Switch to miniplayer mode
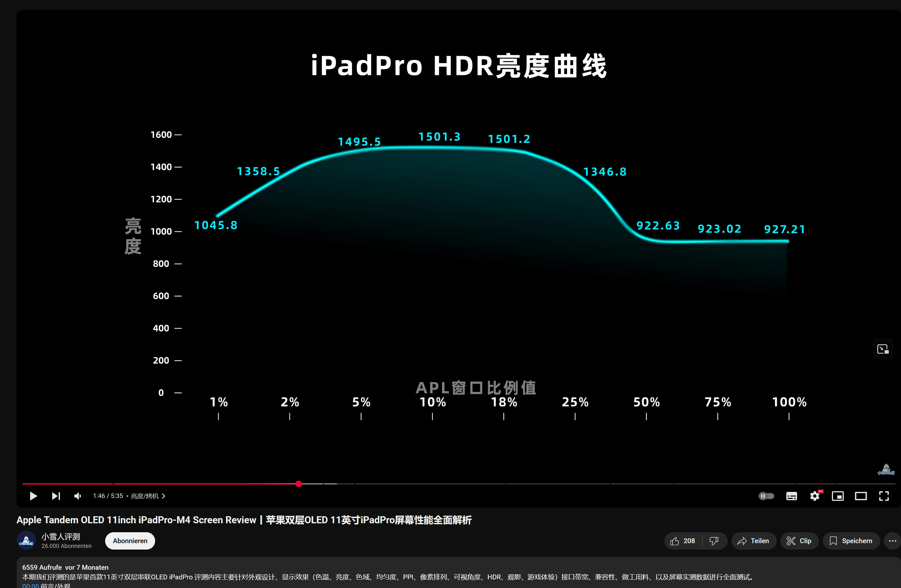This screenshot has height=588, width=901. point(838,496)
